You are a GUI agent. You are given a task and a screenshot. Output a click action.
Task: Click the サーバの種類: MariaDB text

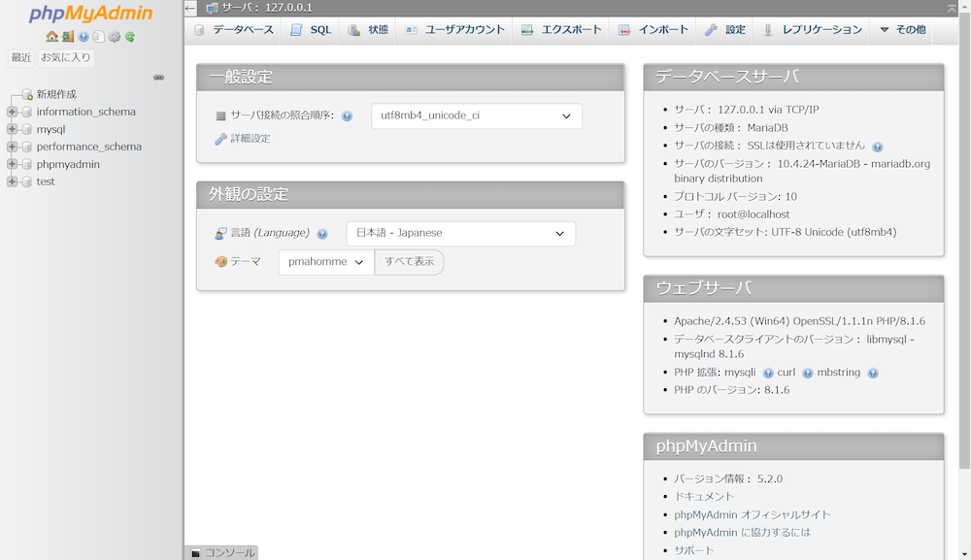tap(731, 128)
